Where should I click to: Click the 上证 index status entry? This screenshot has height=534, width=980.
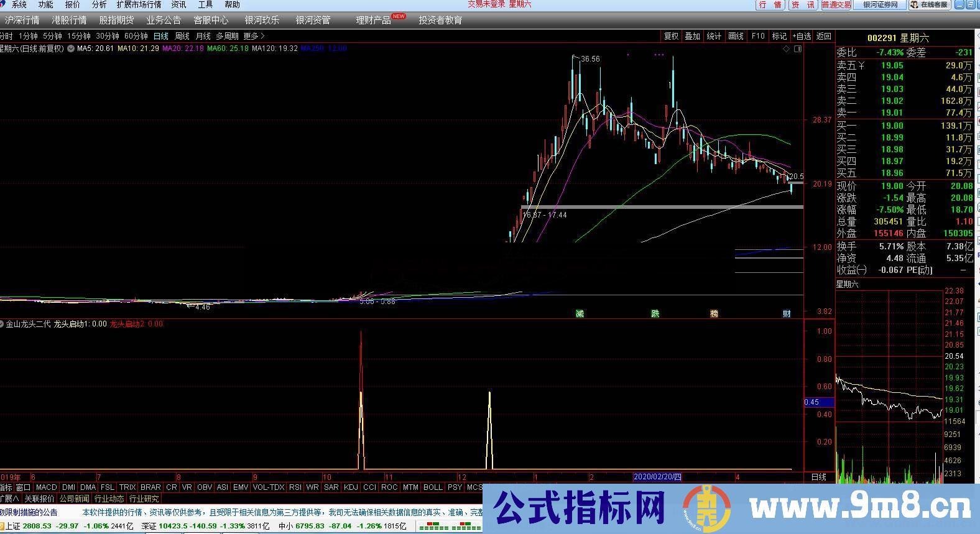68,526
